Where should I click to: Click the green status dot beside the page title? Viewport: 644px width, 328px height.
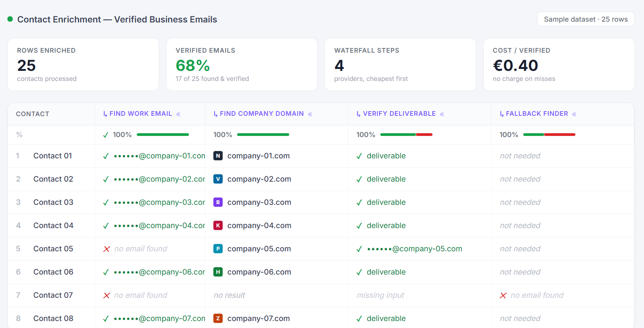point(10,19)
